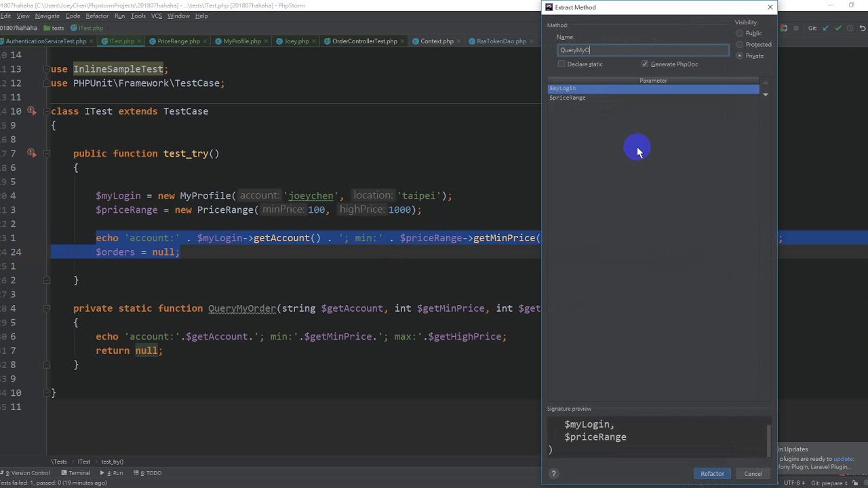This screenshot has width=868, height=488.
Task: Close the MyProfile.php tab
Action: point(266,41)
